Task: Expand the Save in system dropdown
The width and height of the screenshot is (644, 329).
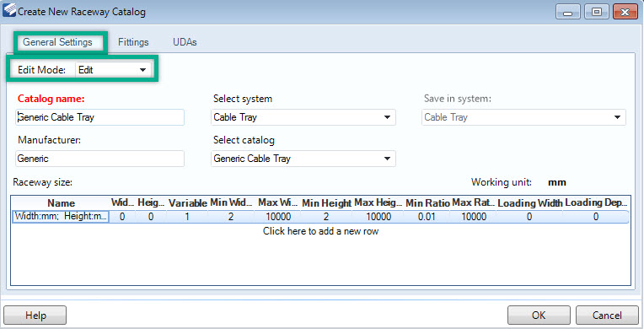Action: (x=523, y=117)
